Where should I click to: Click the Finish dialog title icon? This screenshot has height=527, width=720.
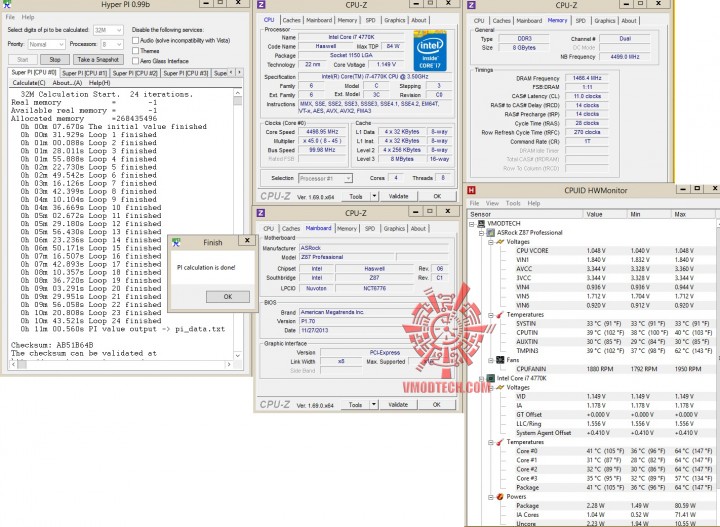(x=176, y=242)
